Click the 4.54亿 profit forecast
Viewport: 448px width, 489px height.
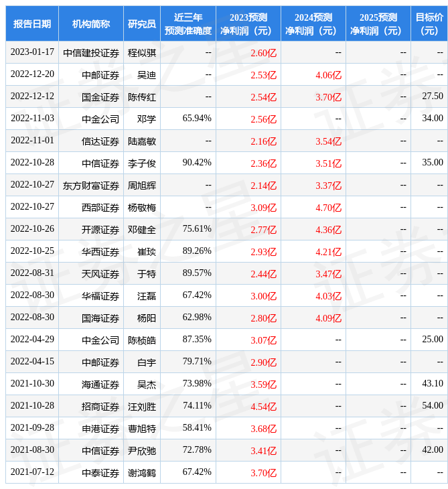click(263, 407)
